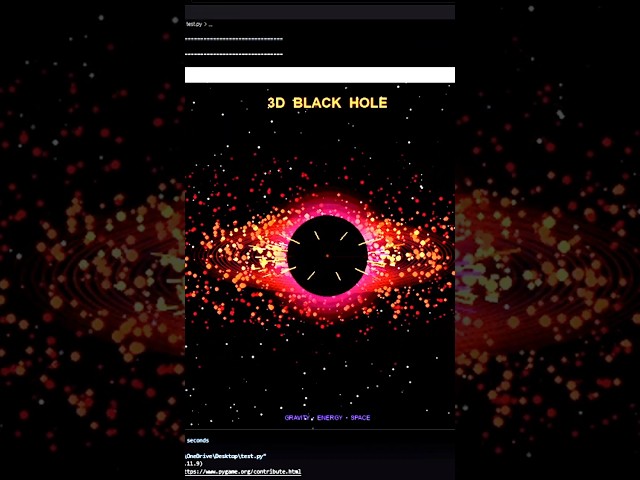Image resolution: width=640 pixels, height=480 pixels.
Task: Click the white pygame window title bar
Action: [x=320, y=75]
